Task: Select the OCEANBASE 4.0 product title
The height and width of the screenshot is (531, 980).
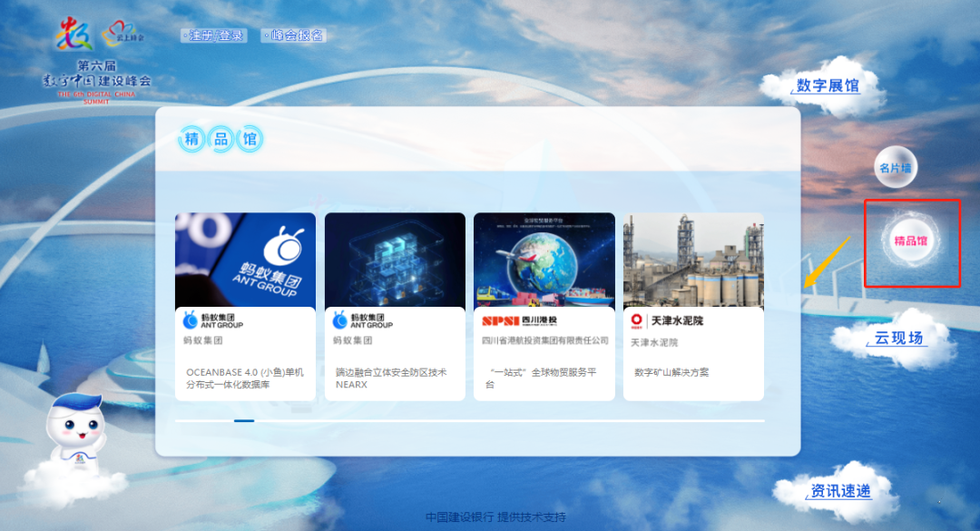Action: (x=245, y=379)
